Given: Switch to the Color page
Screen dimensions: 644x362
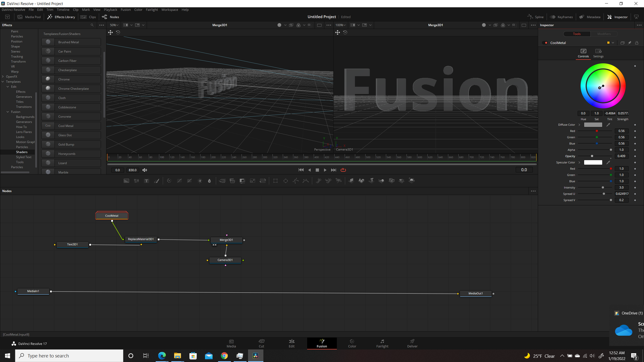Looking at the screenshot, I should point(352,343).
